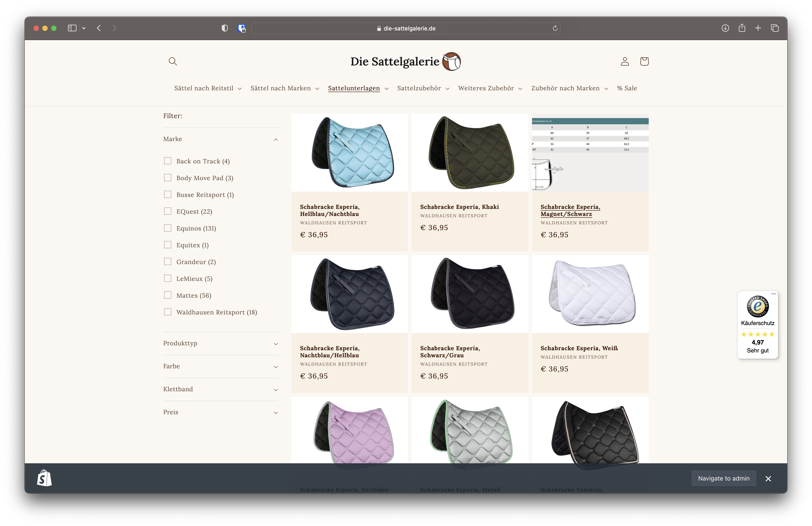Open Schabracke Esperia, Magnet/Schwarz product link
This screenshot has height=526, width=812.
570,210
